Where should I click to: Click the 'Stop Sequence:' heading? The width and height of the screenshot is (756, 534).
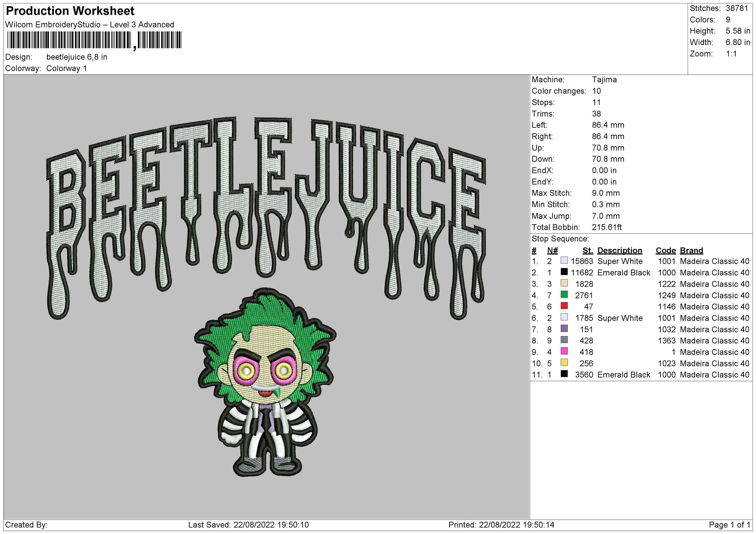[x=560, y=239]
